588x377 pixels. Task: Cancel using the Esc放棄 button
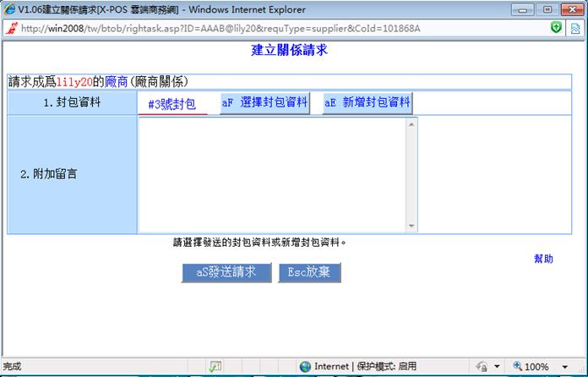(309, 272)
